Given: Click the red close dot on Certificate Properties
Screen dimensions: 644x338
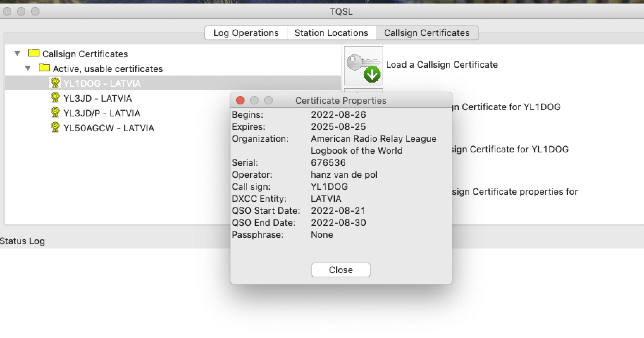Looking at the screenshot, I should click(x=240, y=101).
